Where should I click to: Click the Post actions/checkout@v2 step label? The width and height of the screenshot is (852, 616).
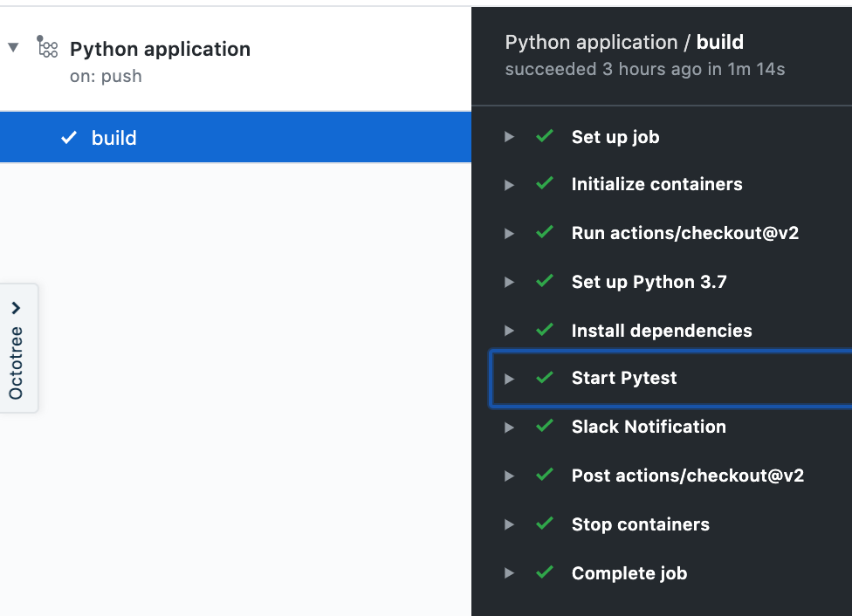687,476
